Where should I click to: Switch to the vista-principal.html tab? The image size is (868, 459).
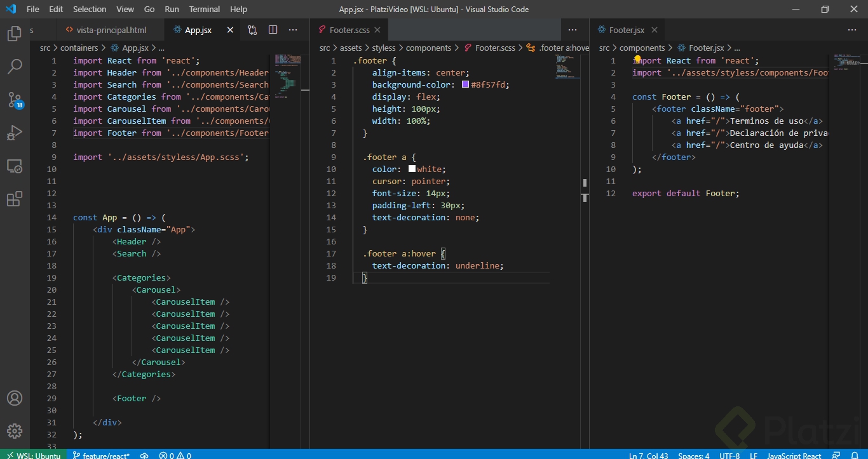coord(111,30)
